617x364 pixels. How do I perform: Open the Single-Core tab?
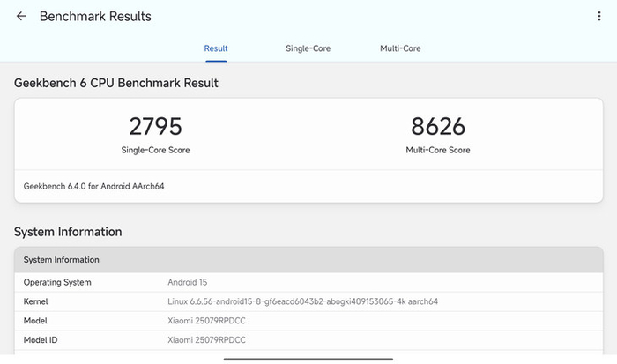[308, 48]
